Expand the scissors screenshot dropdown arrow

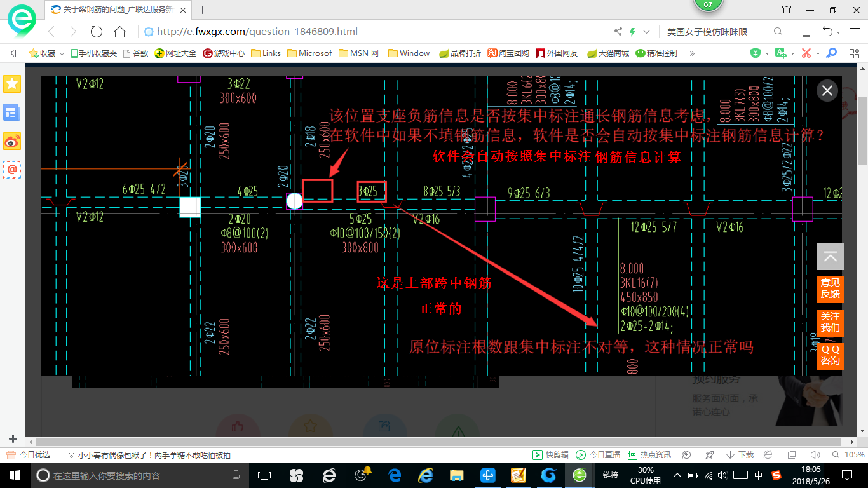(x=817, y=53)
